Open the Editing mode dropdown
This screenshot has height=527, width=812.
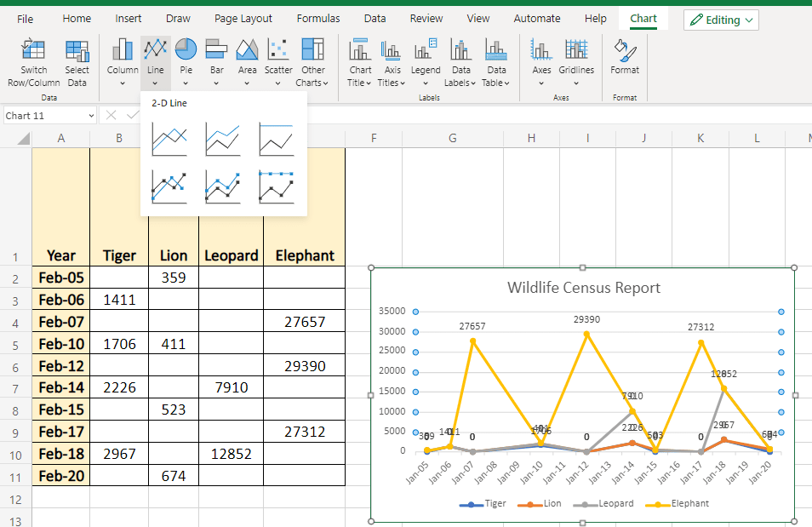[x=720, y=19]
